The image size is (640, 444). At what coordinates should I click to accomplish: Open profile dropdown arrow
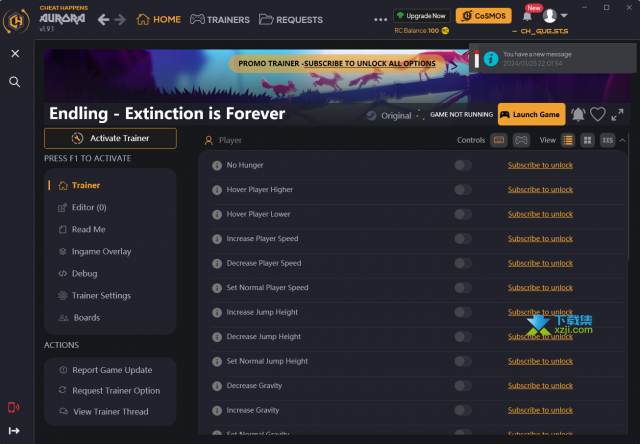click(564, 16)
